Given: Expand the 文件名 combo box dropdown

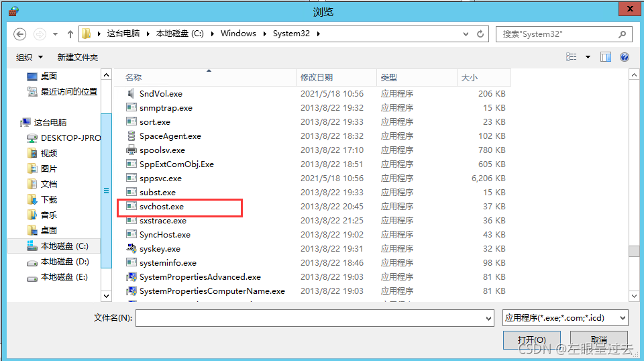Looking at the screenshot, I should click(489, 318).
